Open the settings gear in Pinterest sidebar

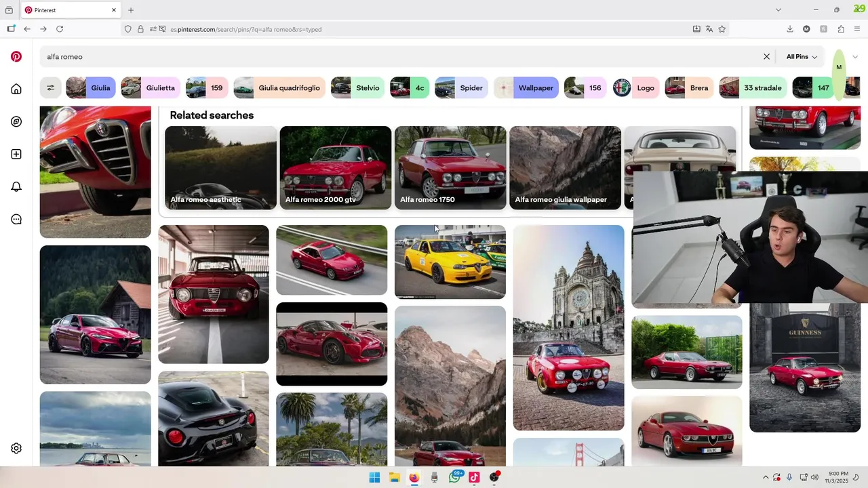[16, 448]
